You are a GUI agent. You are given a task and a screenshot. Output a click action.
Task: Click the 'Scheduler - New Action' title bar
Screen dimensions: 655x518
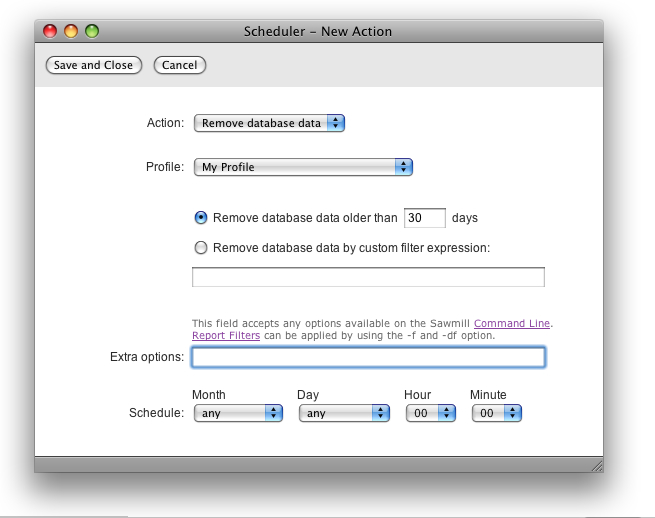[x=318, y=31]
